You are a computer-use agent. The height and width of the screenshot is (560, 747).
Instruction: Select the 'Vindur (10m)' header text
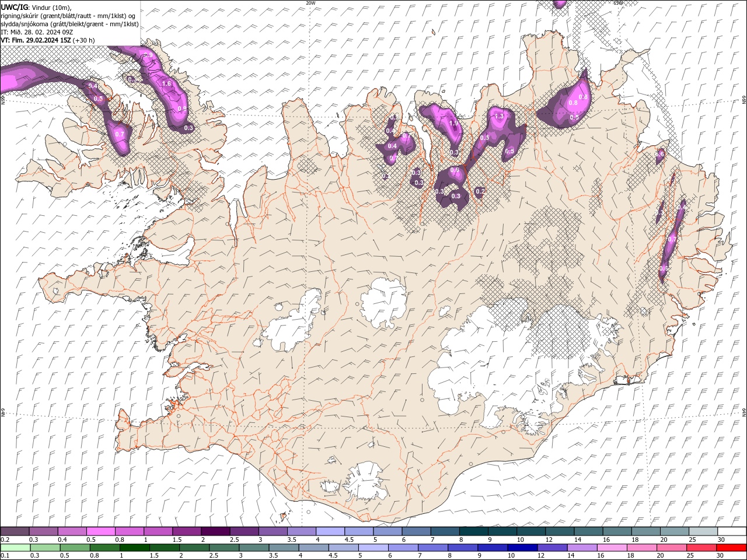51,7
